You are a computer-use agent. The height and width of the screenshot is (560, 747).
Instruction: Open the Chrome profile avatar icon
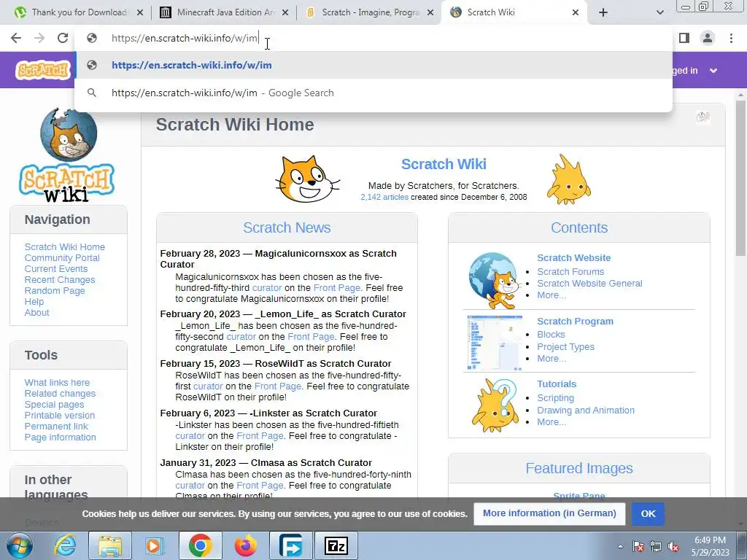click(x=708, y=38)
